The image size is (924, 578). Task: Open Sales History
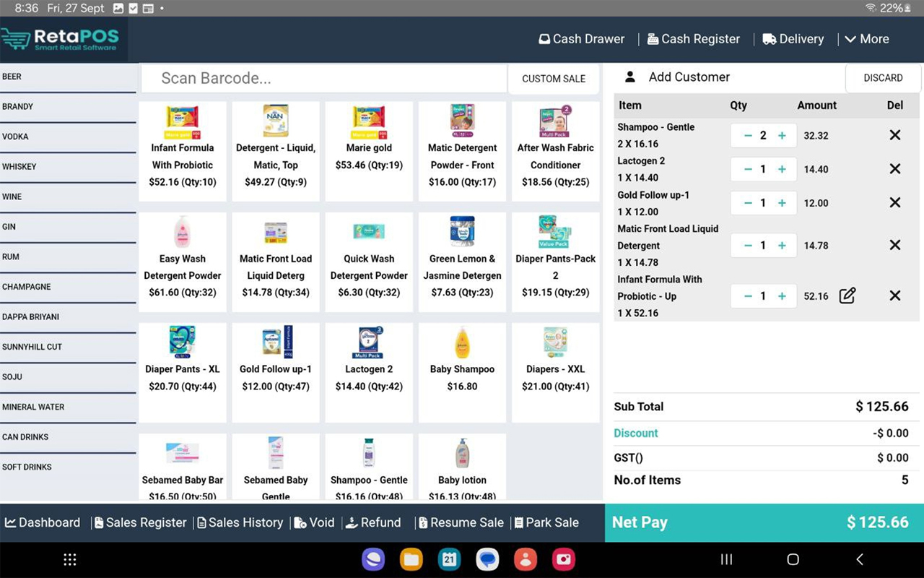coord(240,522)
